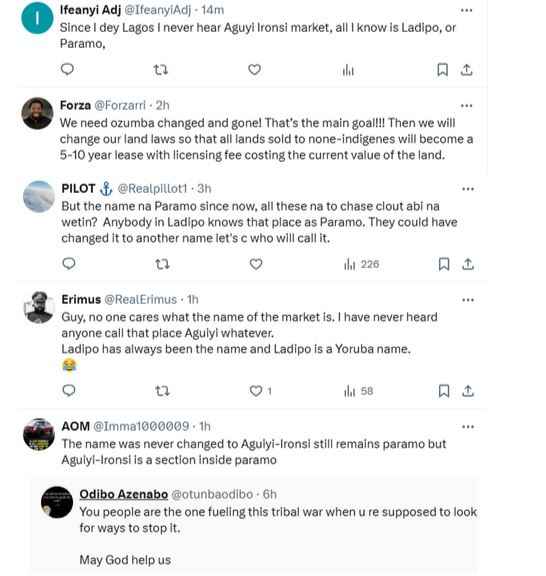The width and height of the screenshot is (546, 576).
Task: Open Forza's profile picture
Action: (37, 113)
